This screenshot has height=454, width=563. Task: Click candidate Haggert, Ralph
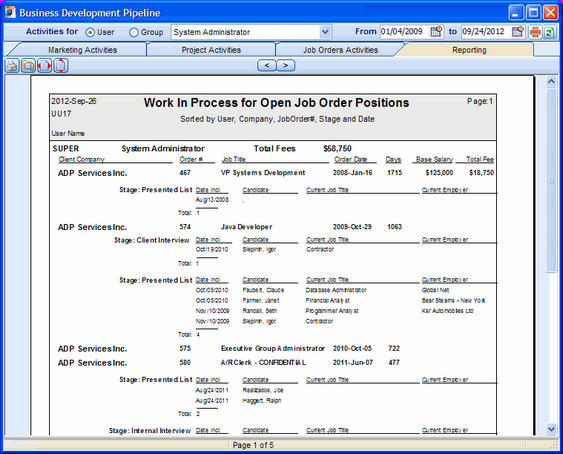click(x=262, y=400)
